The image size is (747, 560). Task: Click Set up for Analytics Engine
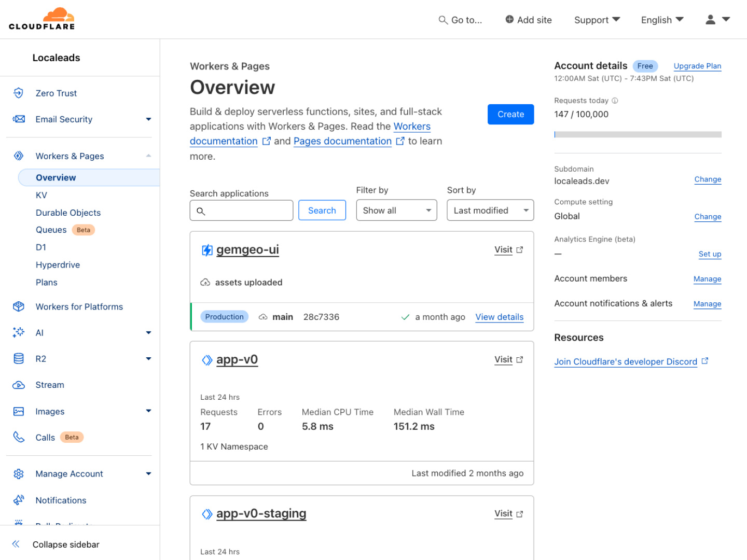tap(710, 254)
